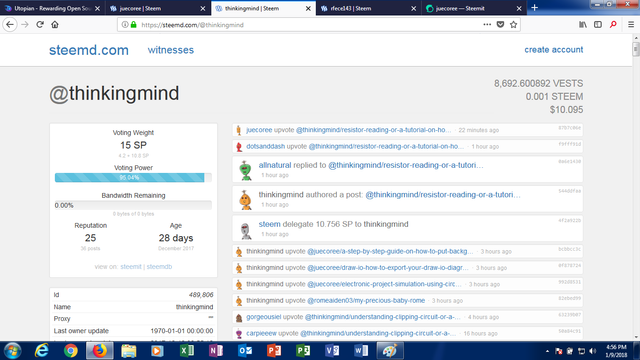This screenshot has width=640, height=360.
Task: Close the juecoree — Steemit tab
Action: (519, 8)
